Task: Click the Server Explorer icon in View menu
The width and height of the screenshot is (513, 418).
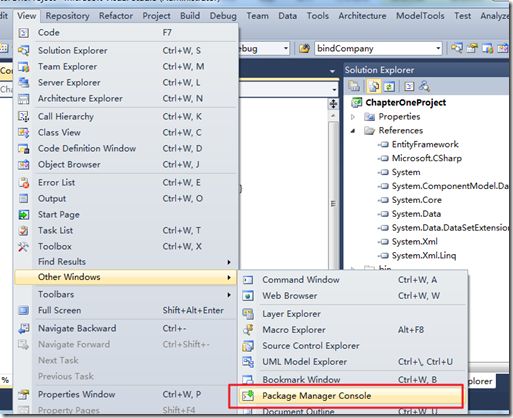Action: click(x=23, y=82)
